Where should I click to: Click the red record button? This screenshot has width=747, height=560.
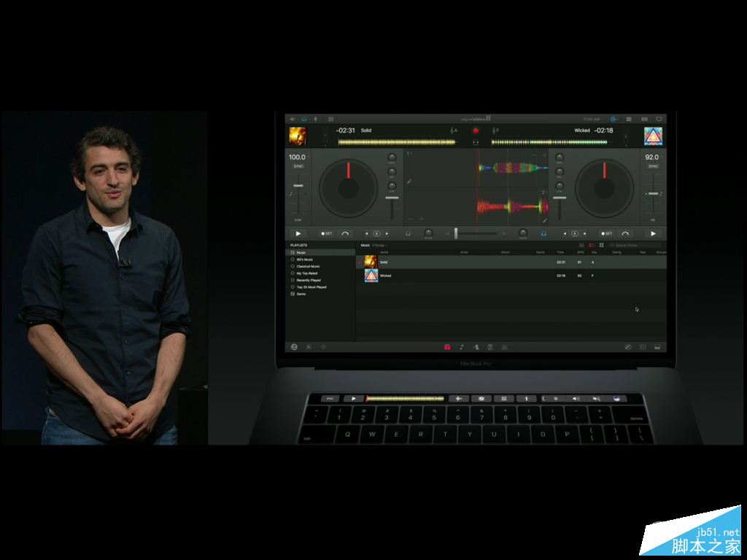(x=476, y=131)
